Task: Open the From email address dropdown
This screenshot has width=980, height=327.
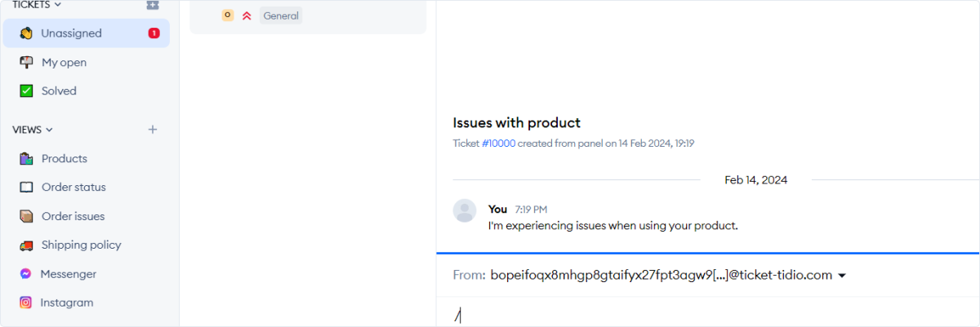Action: pyautogui.click(x=842, y=276)
